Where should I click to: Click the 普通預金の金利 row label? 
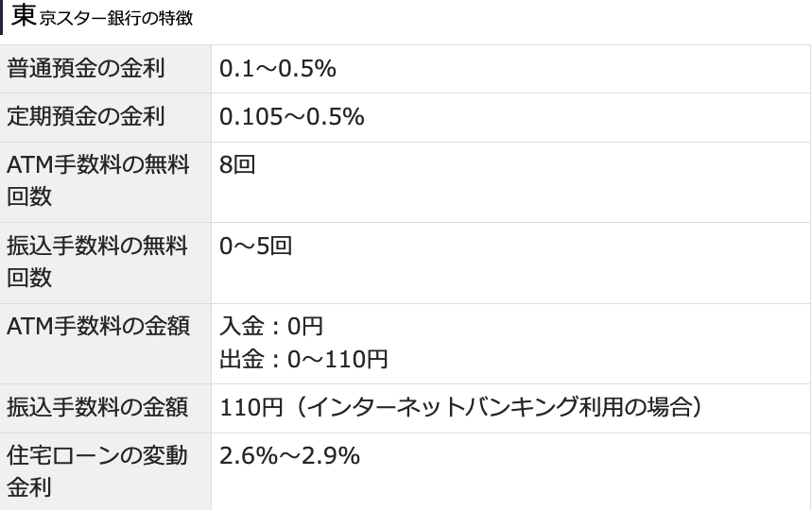tap(86, 69)
